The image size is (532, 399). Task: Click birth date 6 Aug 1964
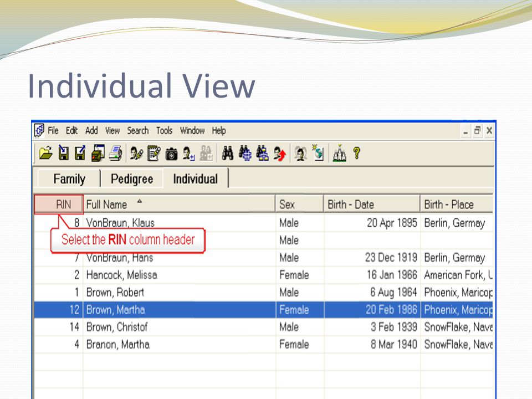click(393, 292)
